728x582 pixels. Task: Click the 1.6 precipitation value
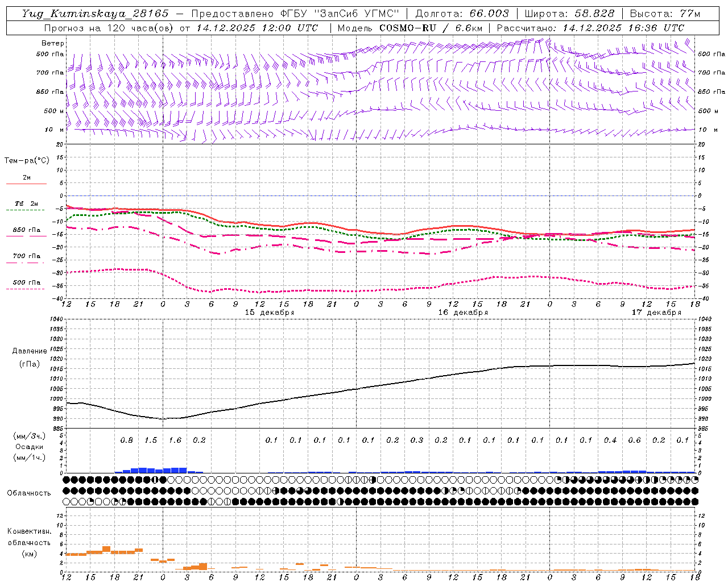(x=175, y=440)
